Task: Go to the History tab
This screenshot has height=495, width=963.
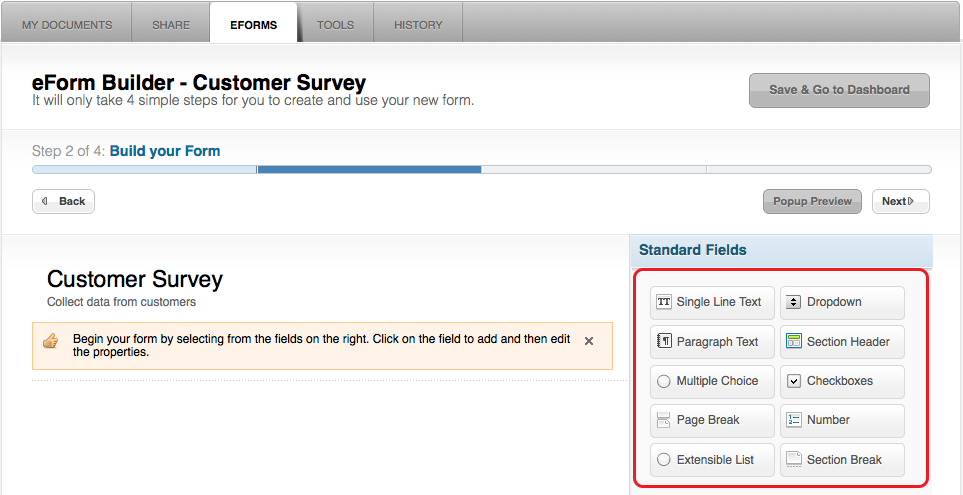Action: [x=418, y=25]
